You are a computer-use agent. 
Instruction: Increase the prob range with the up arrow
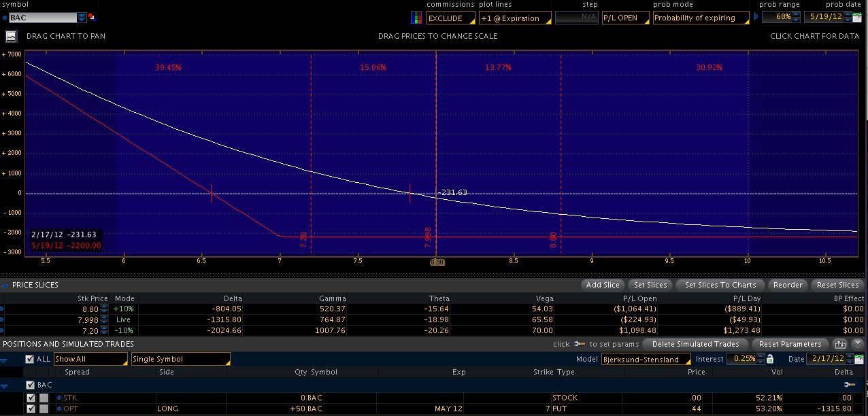pos(797,14)
